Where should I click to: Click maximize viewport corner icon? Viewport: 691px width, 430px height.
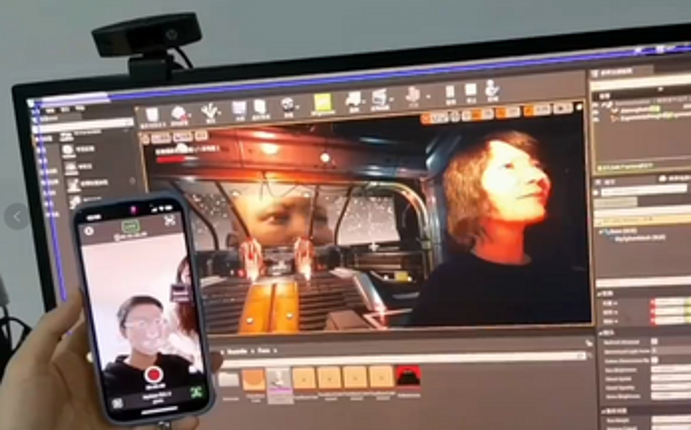(x=580, y=107)
